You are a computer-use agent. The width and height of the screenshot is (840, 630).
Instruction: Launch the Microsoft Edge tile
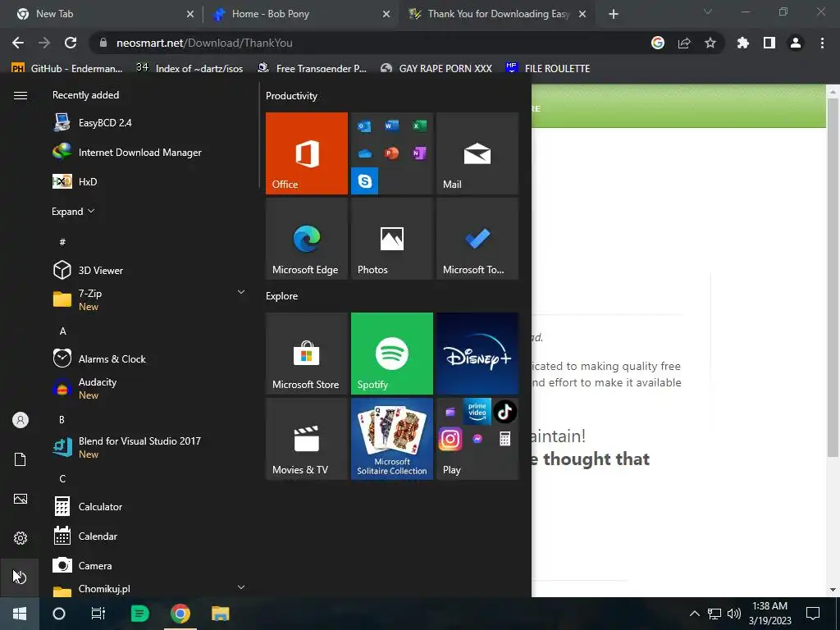point(307,239)
